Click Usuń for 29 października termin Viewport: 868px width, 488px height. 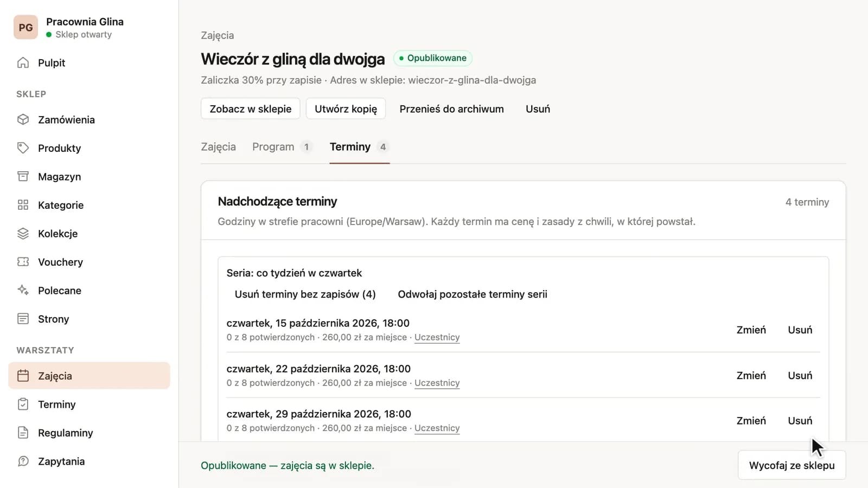tap(800, 420)
